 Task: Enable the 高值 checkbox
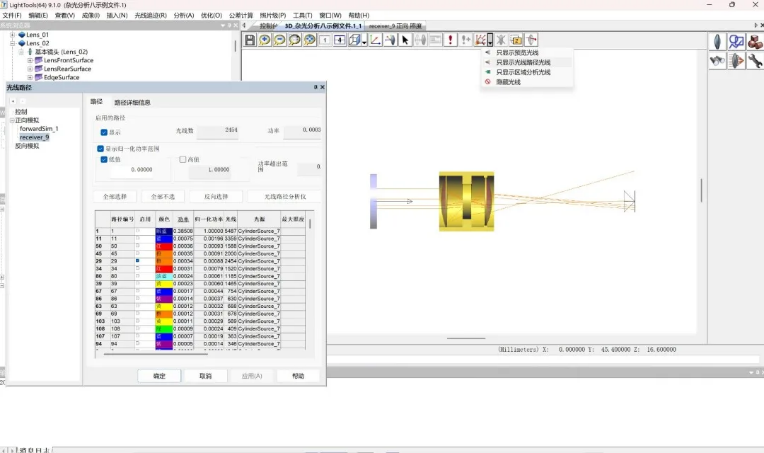click(x=182, y=159)
